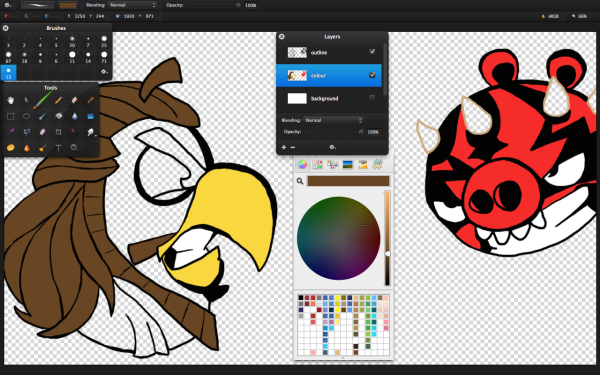
Task: Select the Burn flame tool
Action: 26,148
